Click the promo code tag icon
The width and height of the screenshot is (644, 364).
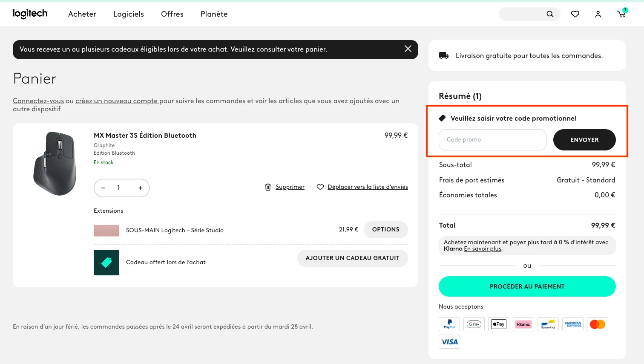pyautogui.click(x=442, y=118)
